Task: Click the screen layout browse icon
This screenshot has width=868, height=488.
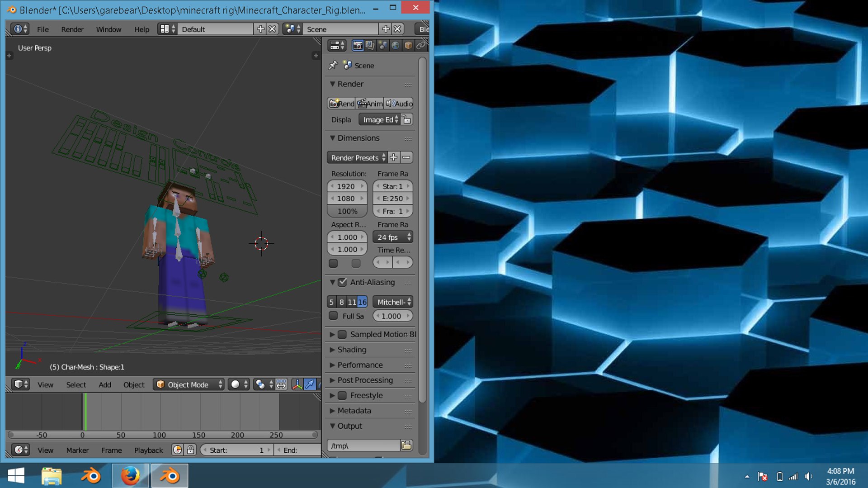Action: click(167, 29)
